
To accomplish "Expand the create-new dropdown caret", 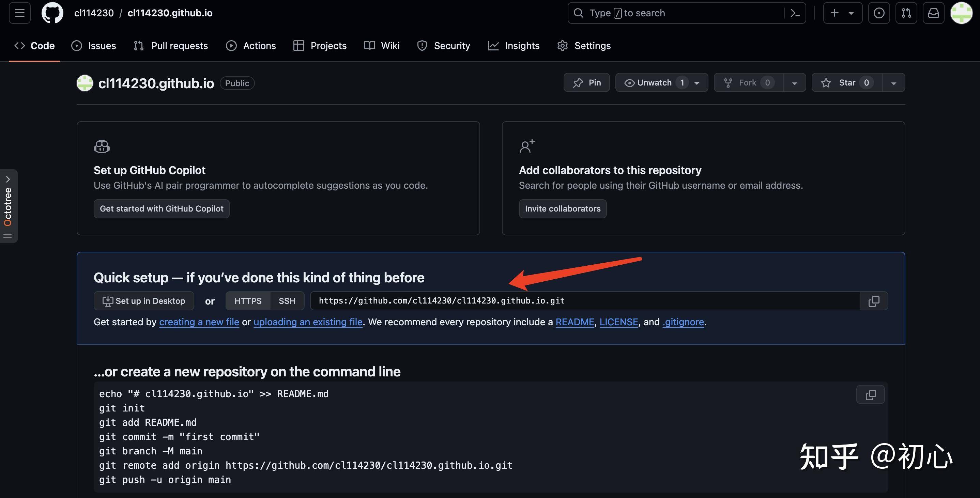I will tap(852, 13).
